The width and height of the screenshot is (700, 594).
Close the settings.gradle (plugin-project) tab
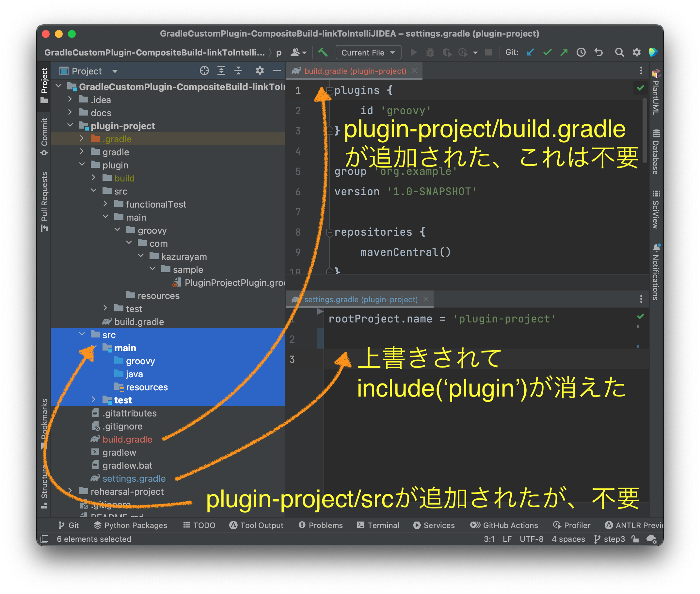[x=426, y=299]
